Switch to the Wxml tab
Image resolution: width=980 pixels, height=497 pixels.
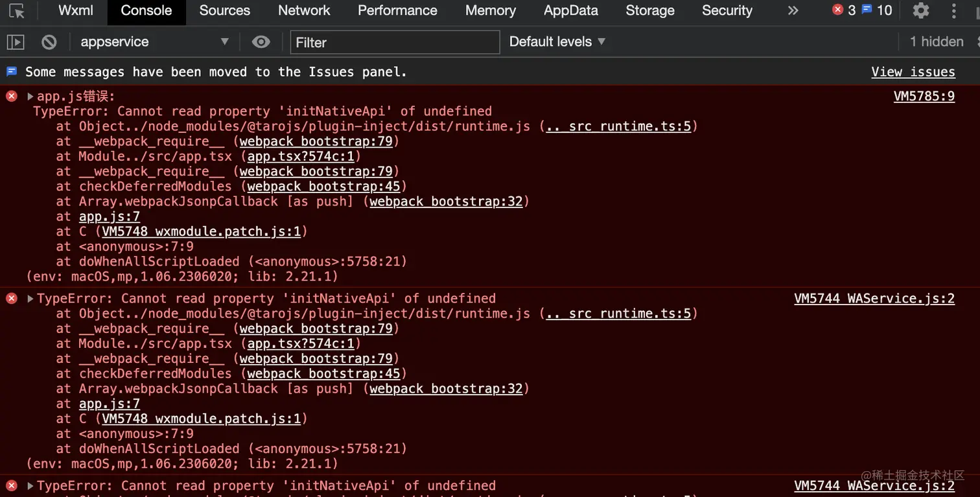(x=76, y=10)
